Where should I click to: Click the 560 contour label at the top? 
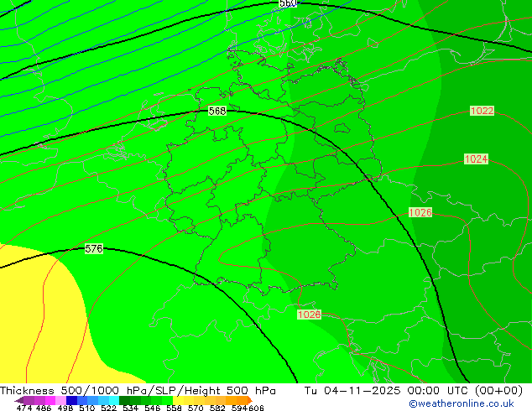click(288, 3)
